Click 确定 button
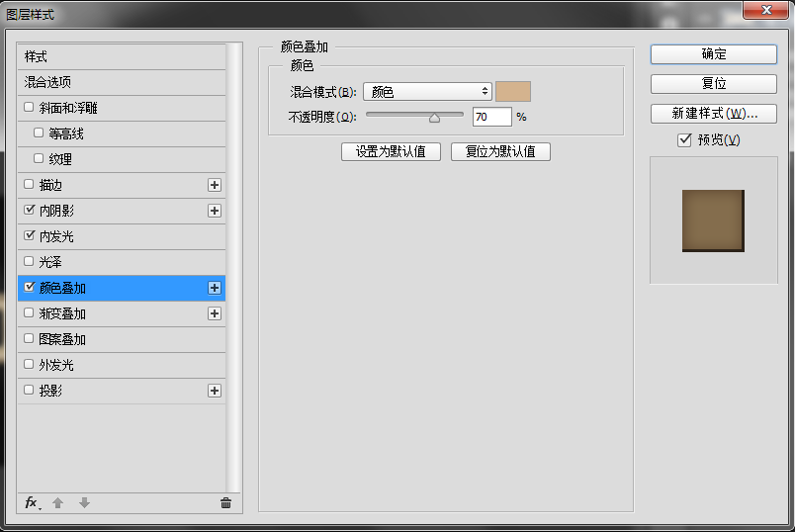Viewport: 795px width, 532px height. tap(713, 54)
